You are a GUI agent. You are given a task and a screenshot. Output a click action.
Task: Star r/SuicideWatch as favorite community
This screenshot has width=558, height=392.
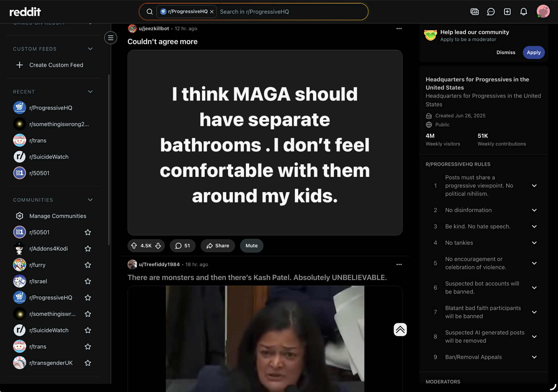[88, 330]
